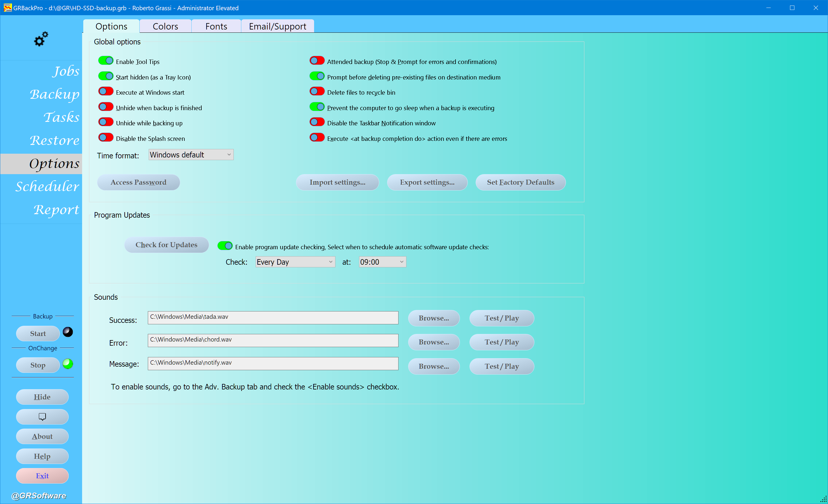Enable Execute at Windows start
The height and width of the screenshot is (504, 828).
(x=106, y=91)
